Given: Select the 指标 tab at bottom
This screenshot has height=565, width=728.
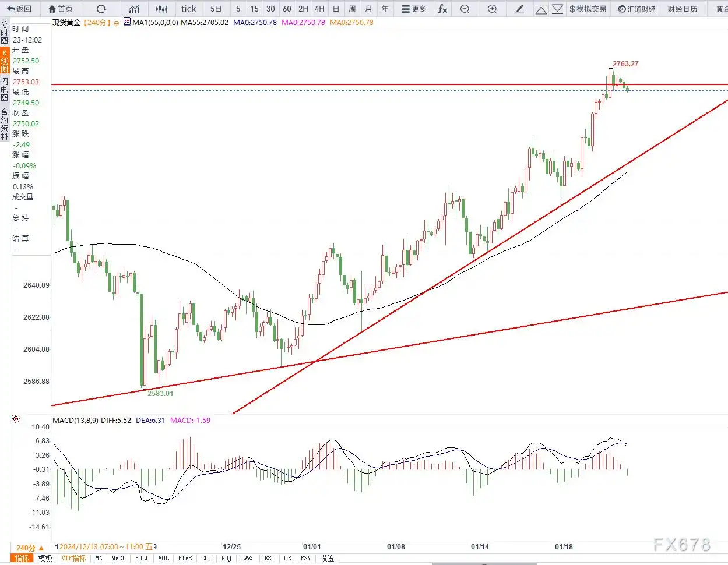Looking at the screenshot, I should (x=22, y=558).
